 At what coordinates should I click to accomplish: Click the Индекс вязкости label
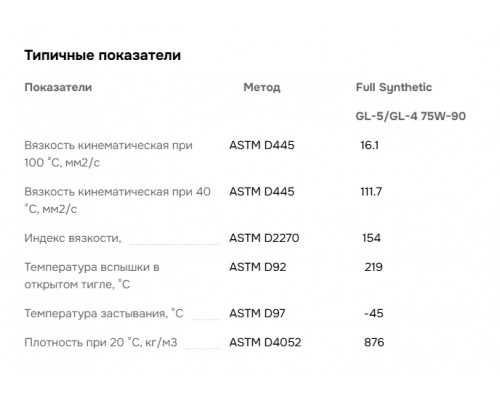pos(73,238)
